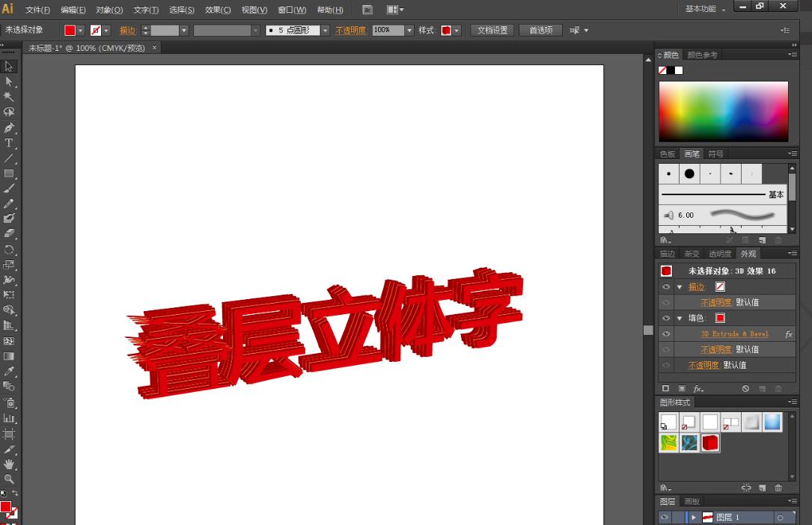
Task: Select the 6.00 calligraphic brush row
Action: (x=722, y=215)
